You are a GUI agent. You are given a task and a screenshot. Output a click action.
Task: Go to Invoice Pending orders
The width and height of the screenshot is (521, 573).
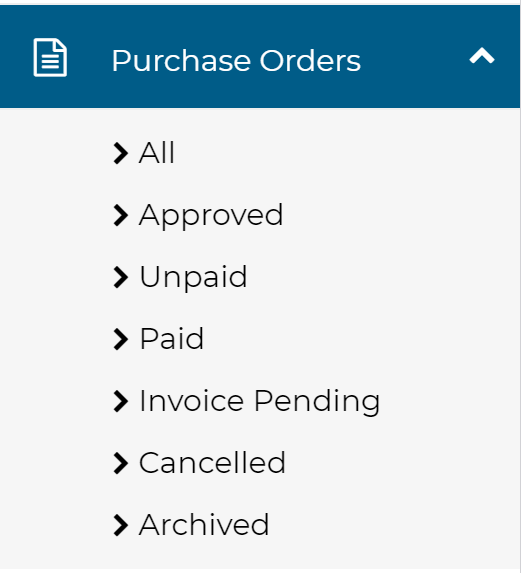[x=260, y=402]
